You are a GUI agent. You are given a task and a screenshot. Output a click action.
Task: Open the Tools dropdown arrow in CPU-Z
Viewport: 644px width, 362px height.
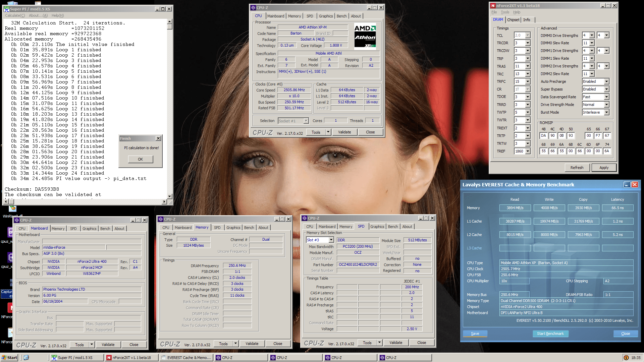click(328, 132)
